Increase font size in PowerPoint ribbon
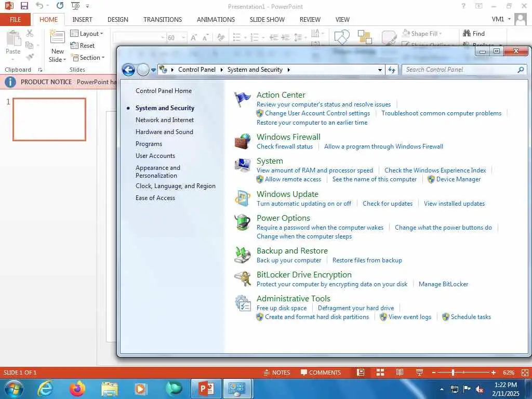This screenshot has width=532, height=399. pyautogui.click(x=193, y=37)
